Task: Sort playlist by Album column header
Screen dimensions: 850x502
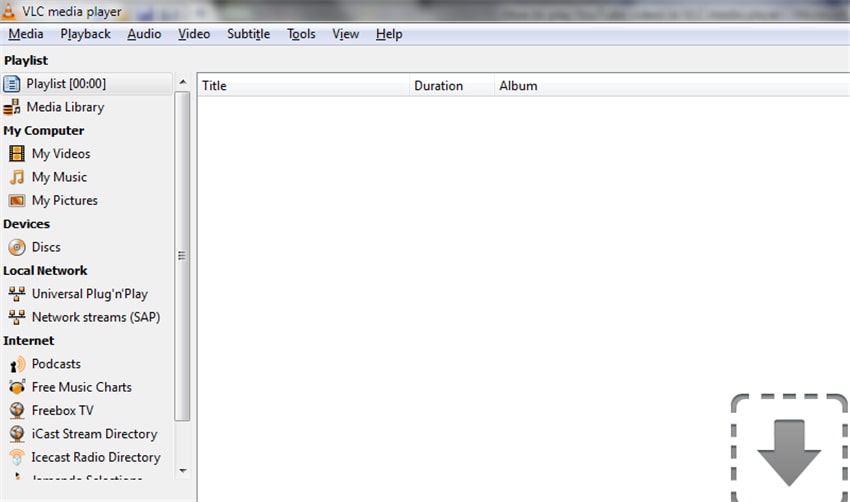Action: tap(672, 86)
